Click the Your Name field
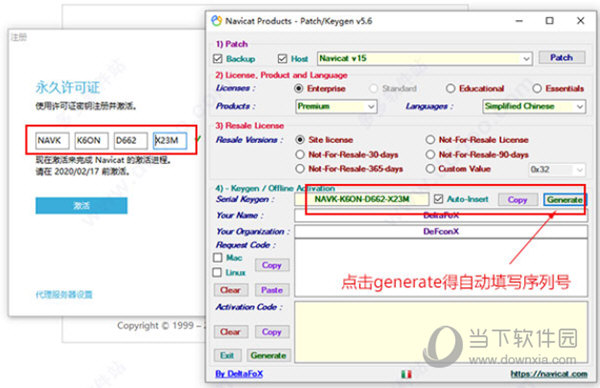 441,215
